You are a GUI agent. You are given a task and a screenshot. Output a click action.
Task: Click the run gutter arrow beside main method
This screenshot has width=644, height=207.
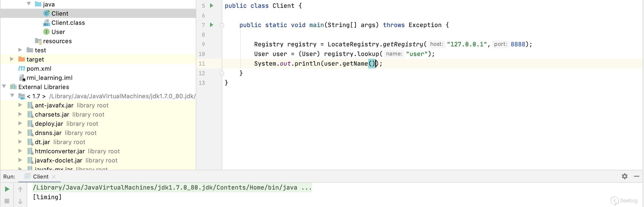211,25
